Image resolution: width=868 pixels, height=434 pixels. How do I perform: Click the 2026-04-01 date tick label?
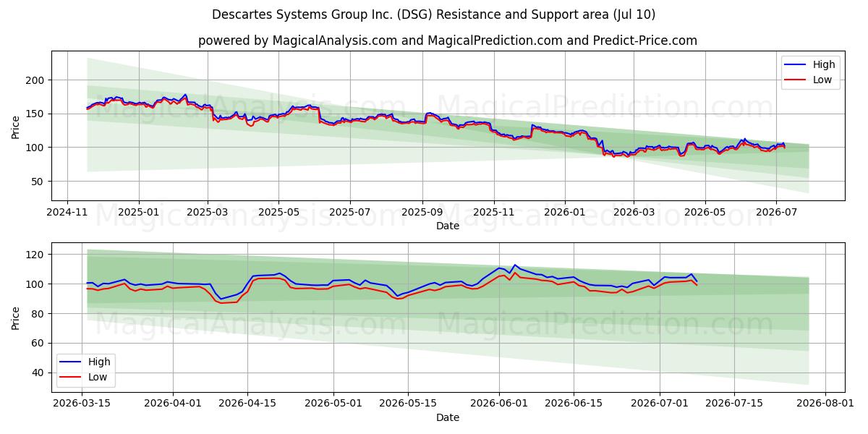click(x=173, y=404)
